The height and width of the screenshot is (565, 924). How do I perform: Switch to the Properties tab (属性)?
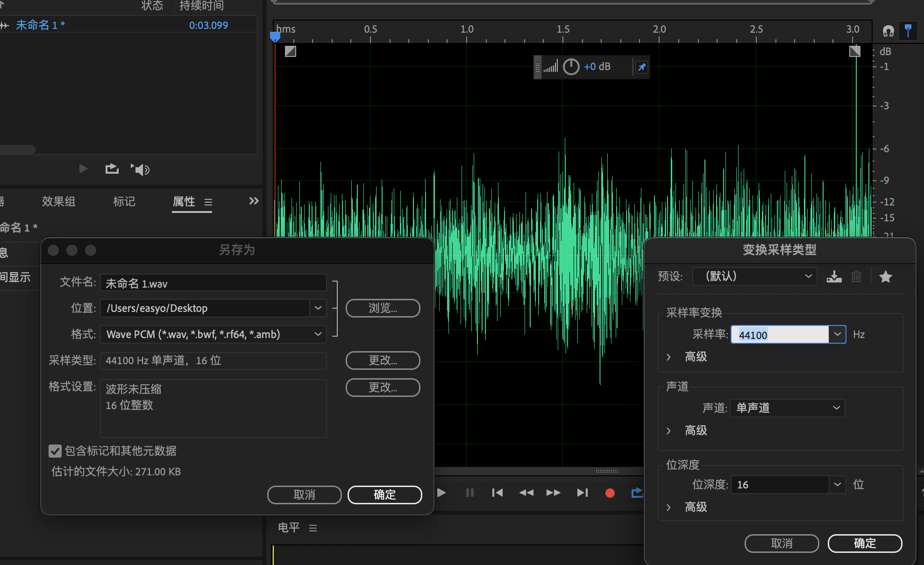(x=184, y=201)
